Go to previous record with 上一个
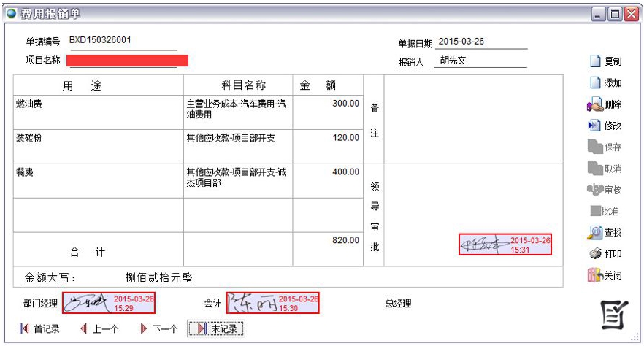 [x=99, y=329]
